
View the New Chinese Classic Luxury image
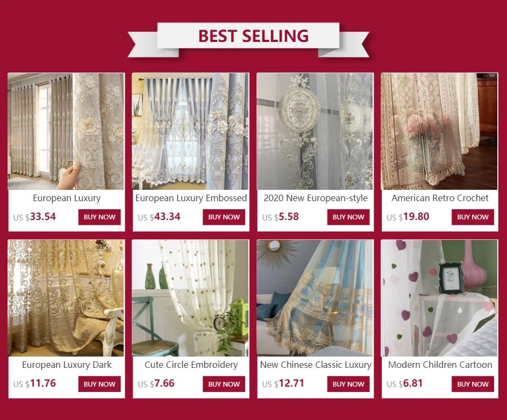[315, 298]
